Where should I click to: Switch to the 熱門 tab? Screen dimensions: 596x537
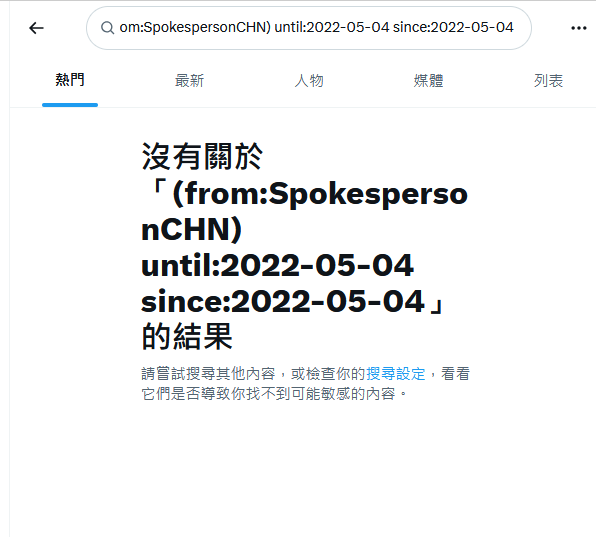click(x=70, y=80)
